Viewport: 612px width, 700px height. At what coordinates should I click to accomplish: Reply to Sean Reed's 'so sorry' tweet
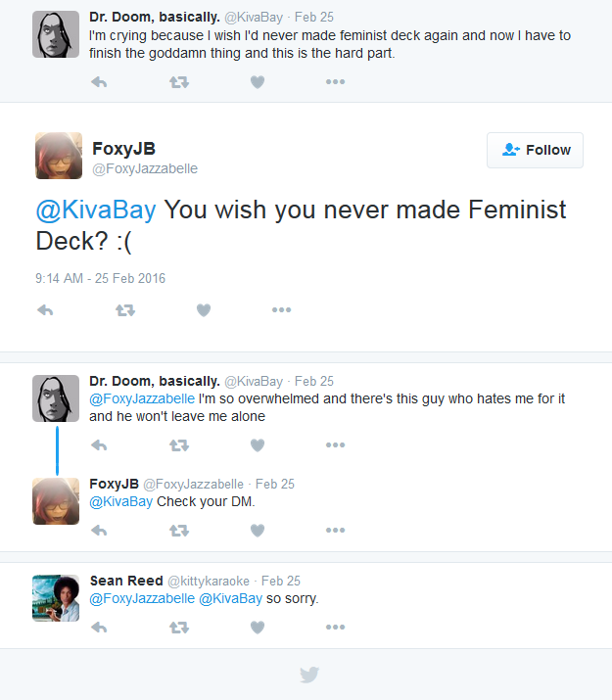tap(98, 628)
